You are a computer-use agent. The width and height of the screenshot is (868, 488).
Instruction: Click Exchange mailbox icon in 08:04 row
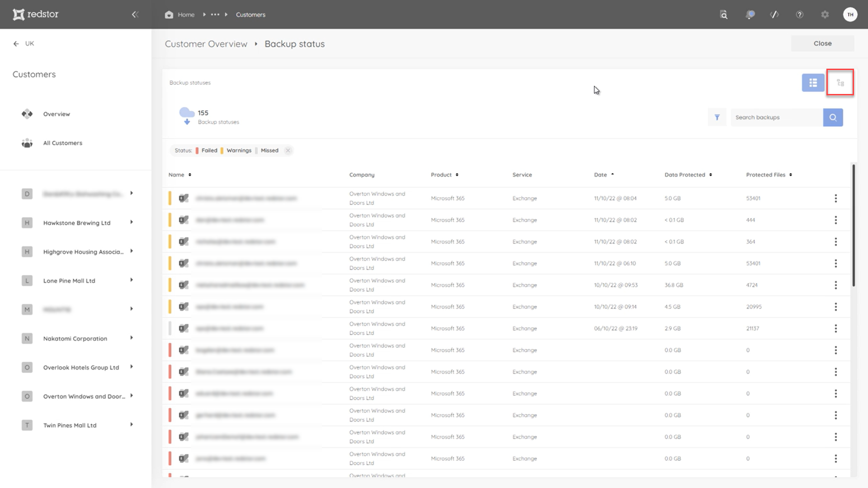click(x=184, y=198)
